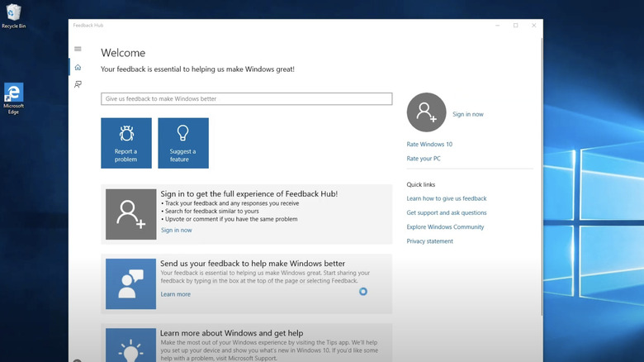Click the Report a problem tile
The image size is (644, 362).
(x=126, y=143)
